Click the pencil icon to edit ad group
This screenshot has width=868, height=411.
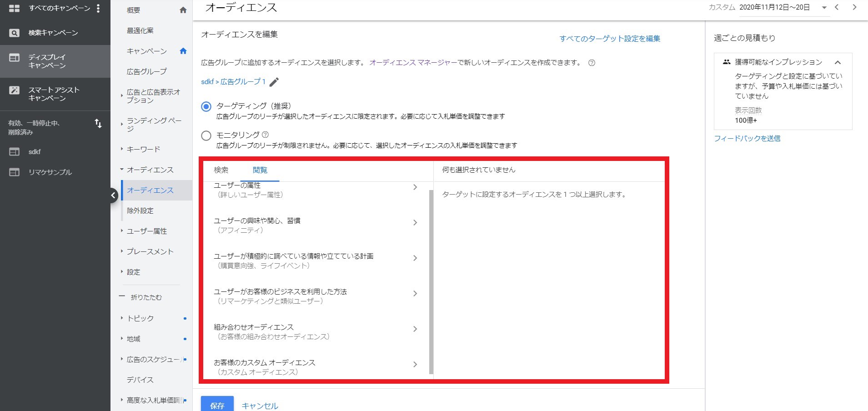coord(274,82)
